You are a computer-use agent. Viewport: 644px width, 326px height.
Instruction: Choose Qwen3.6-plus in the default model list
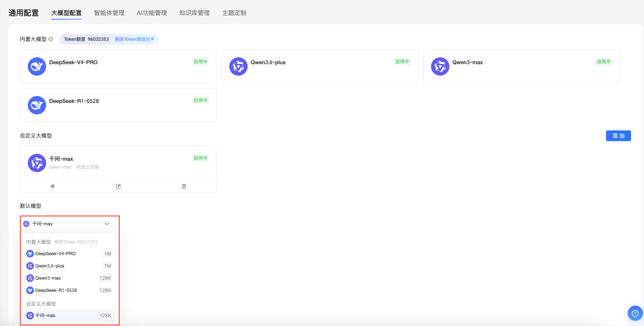[x=69, y=266]
